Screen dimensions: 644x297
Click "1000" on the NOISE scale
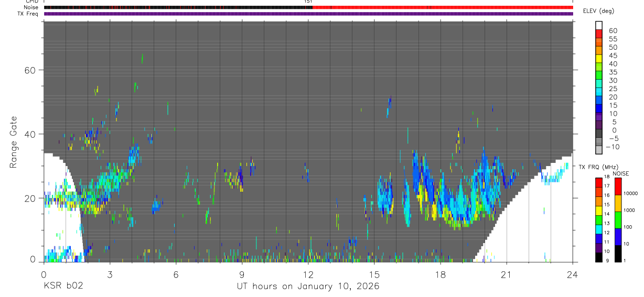pyautogui.click(x=629, y=211)
